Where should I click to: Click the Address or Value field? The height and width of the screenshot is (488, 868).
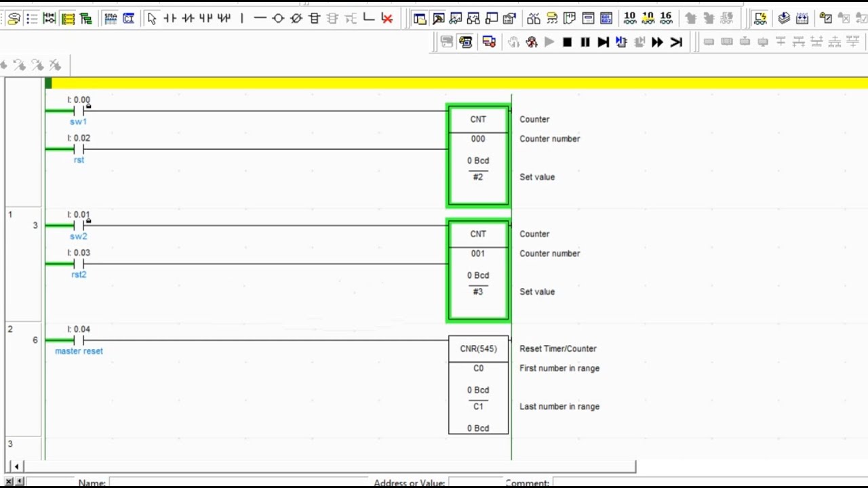click(x=475, y=483)
